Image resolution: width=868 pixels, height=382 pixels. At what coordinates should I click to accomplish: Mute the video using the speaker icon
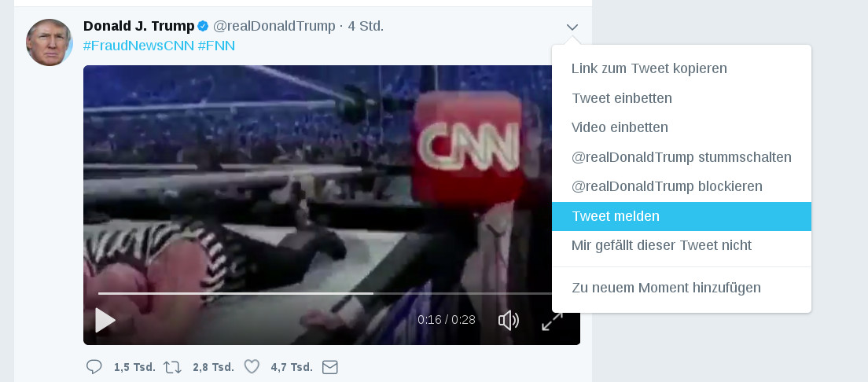pos(509,320)
